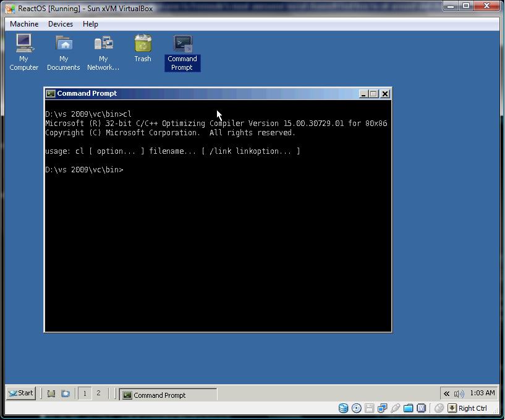The width and height of the screenshot is (505, 420).
Task: Open the My Computer desktop icon
Action: tap(24, 52)
